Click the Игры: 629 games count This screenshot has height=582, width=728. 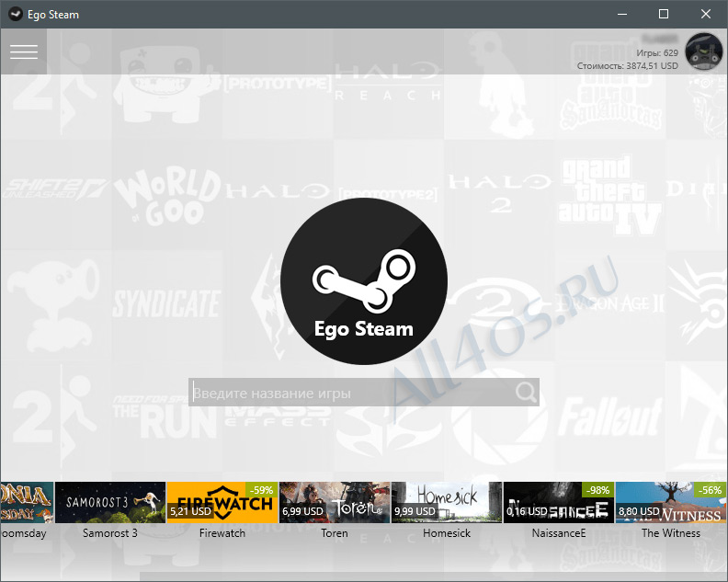pyautogui.click(x=657, y=53)
